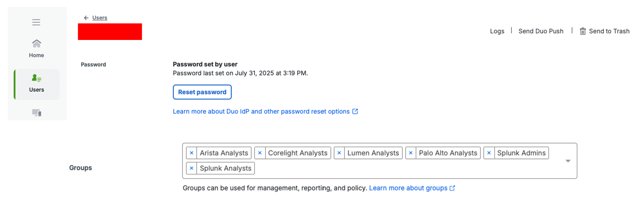Go to Home in the sidebar
The height and width of the screenshot is (203, 644).
36,49
